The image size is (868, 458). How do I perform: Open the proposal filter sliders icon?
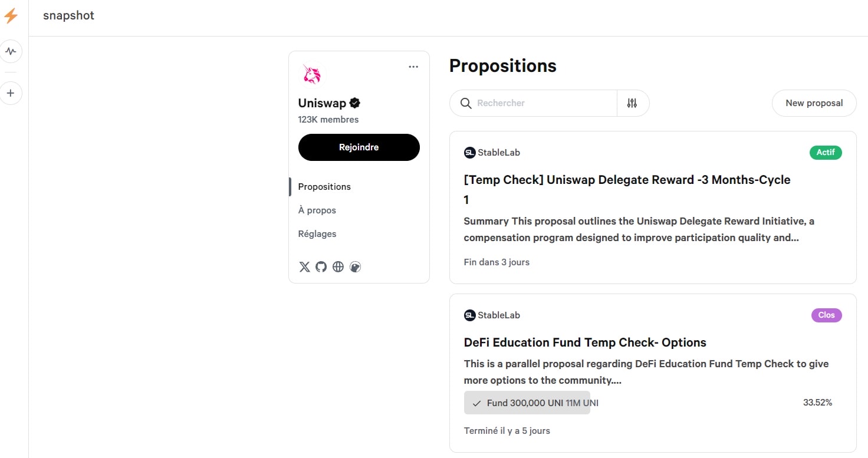(632, 103)
